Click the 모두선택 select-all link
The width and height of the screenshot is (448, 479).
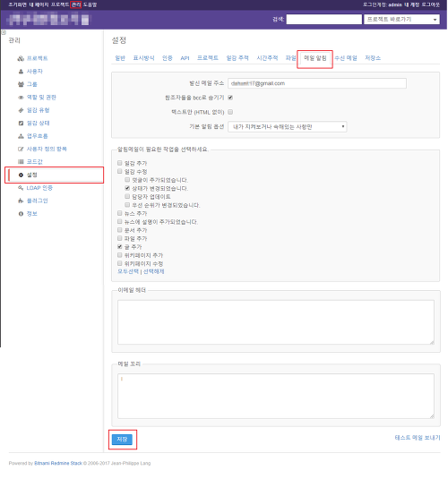[x=128, y=271]
